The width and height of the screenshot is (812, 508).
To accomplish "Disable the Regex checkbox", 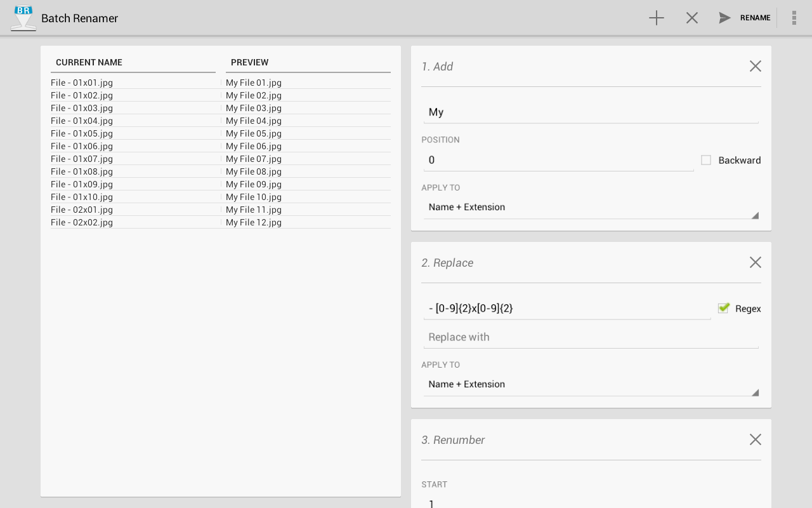I will point(723,309).
